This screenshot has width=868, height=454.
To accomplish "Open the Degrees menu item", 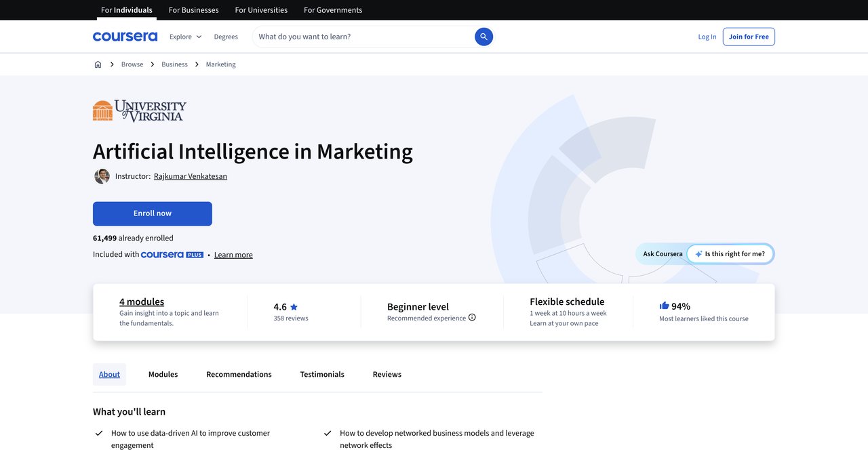I will coord(226,37).
